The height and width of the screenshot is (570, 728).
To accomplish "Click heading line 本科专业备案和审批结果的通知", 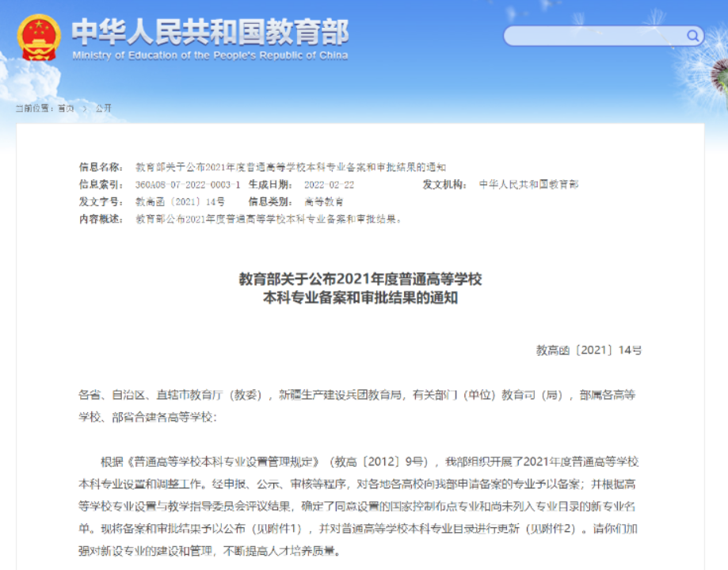I will click(360, 298).
